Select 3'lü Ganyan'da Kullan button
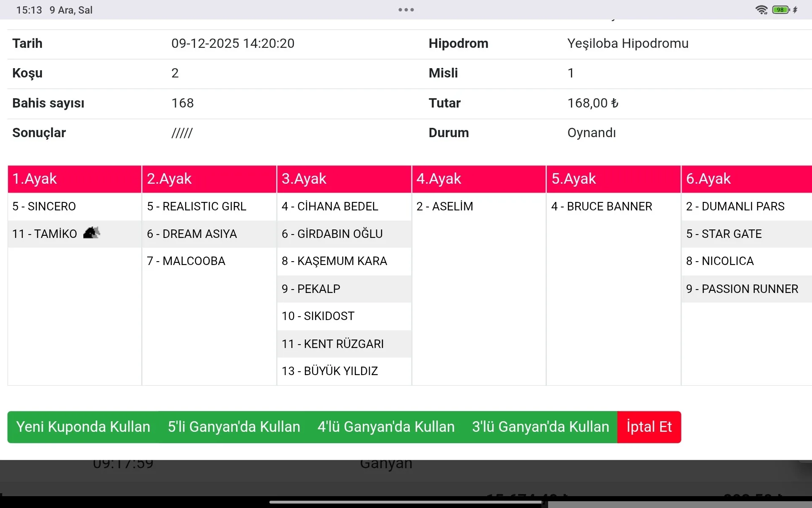 540,427
